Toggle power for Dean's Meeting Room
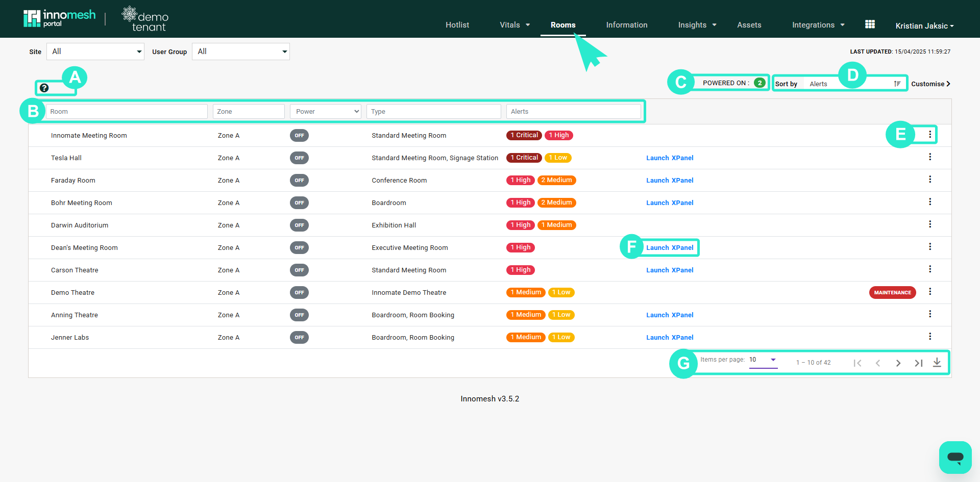 (299, 248)
